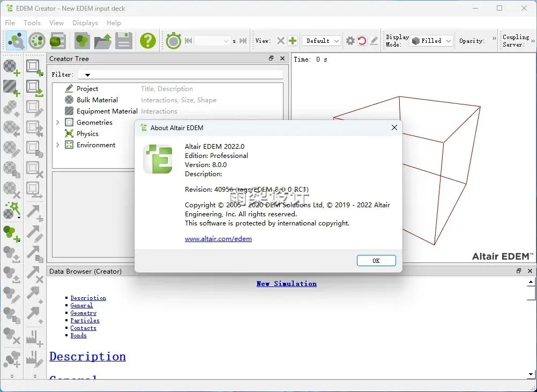Close the About Altair EDEM dialog
This screenshot has width=537, height=392.
(x=394, y=127)
